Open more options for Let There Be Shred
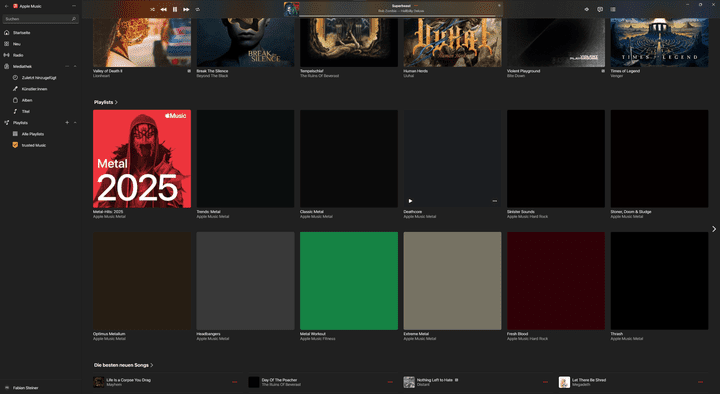 (x=700, y=382)
